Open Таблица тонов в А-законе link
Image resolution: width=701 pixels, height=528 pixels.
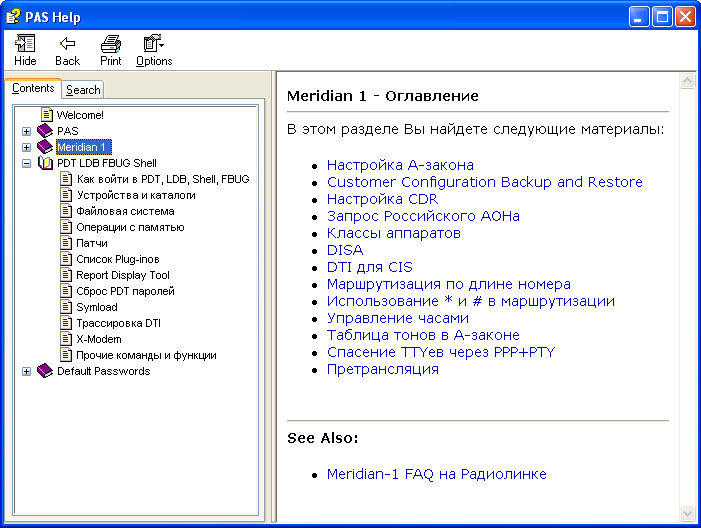[x=423, y=335]
